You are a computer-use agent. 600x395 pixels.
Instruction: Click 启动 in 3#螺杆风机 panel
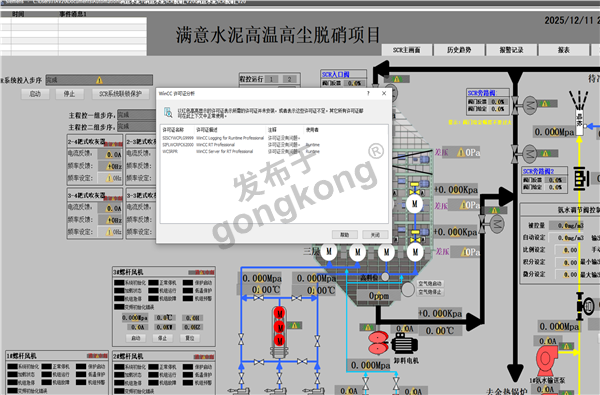pyautogui.click(x=136, y=338)
